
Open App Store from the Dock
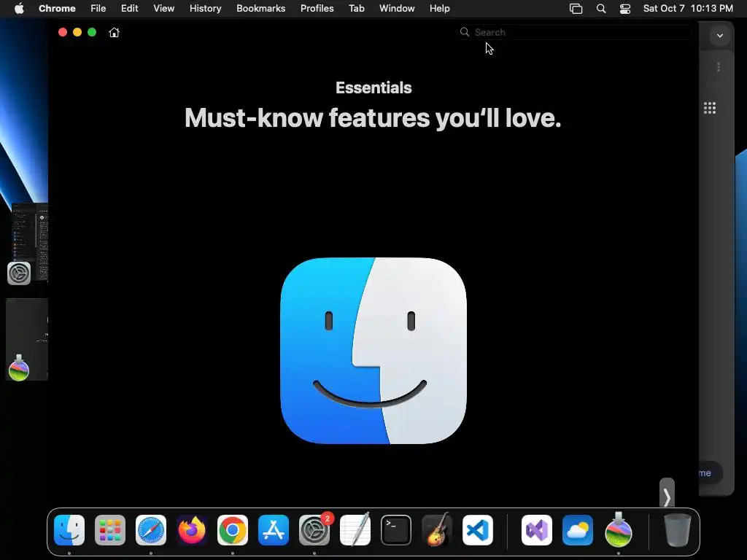274,530
